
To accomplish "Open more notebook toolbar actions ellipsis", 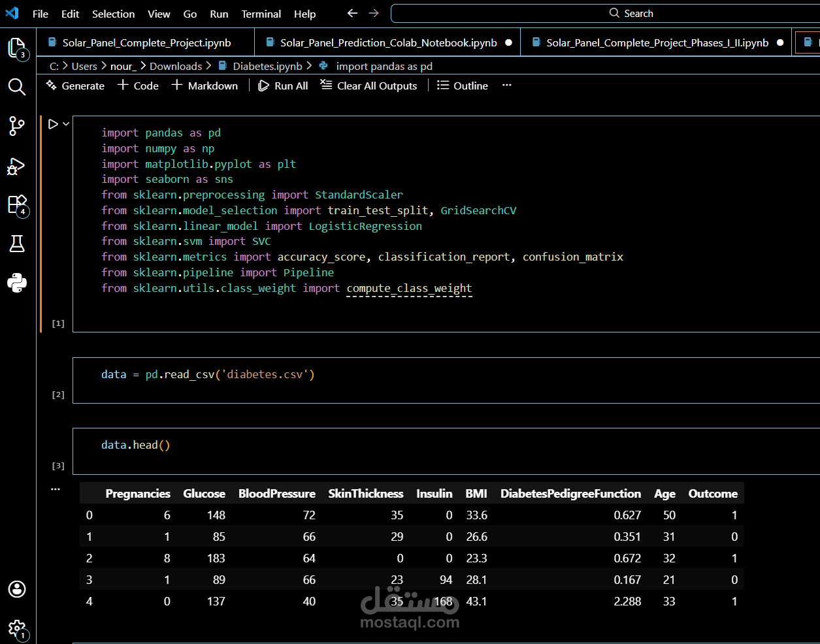I will click(x=506, y=86).
